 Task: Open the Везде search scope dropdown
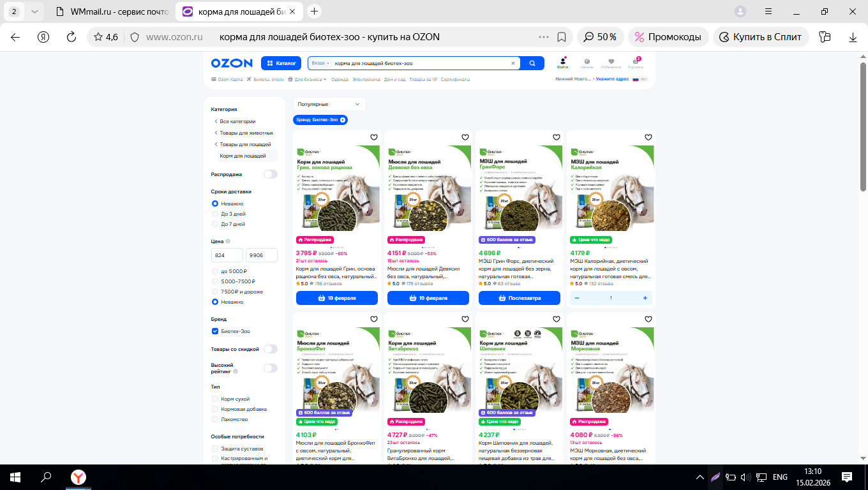[320, 63]
